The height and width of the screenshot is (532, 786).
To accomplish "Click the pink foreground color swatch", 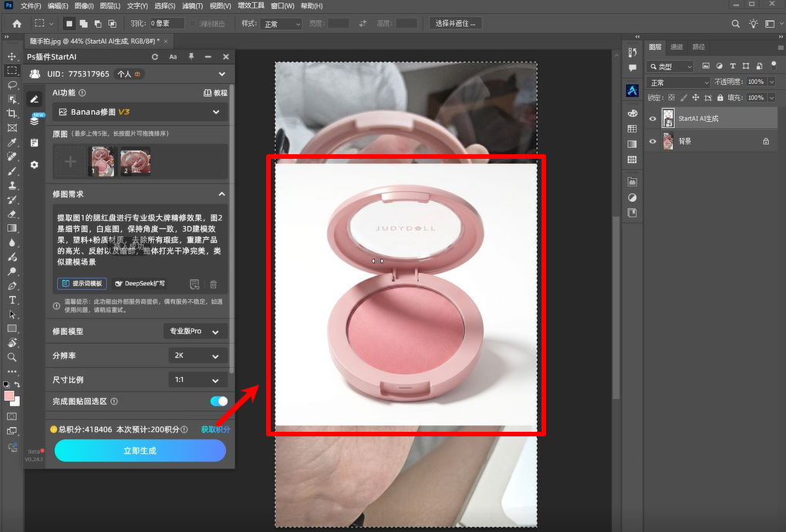I will [8, 396].
